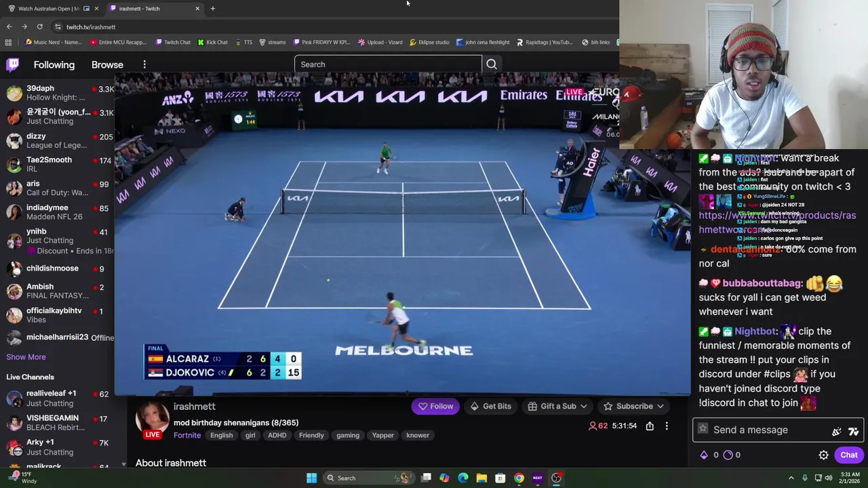This screenshot has height=488, width=868.
Task: Open the TTS bookmark
Action: point(243,42)
